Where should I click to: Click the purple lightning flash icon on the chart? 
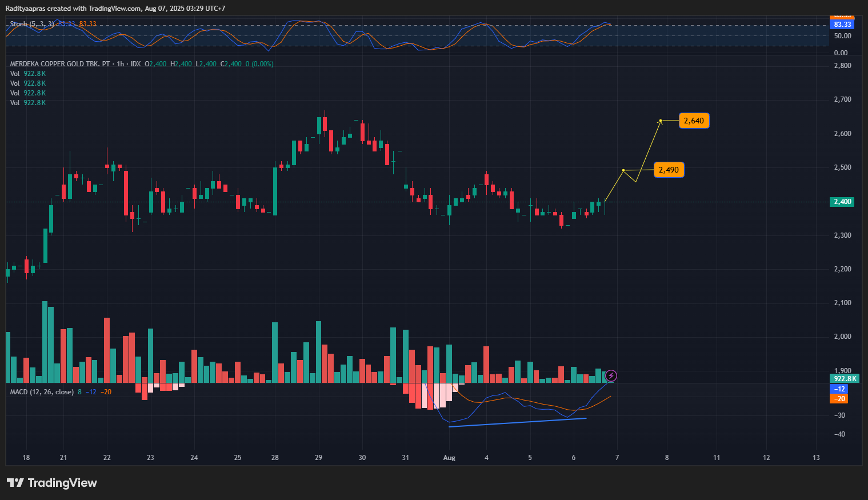coord(610,375)
